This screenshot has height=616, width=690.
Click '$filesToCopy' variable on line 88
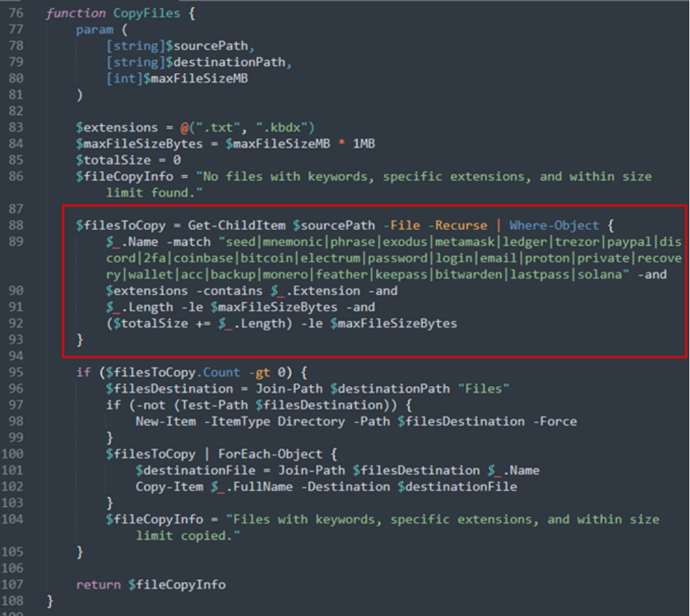point(121,226)
